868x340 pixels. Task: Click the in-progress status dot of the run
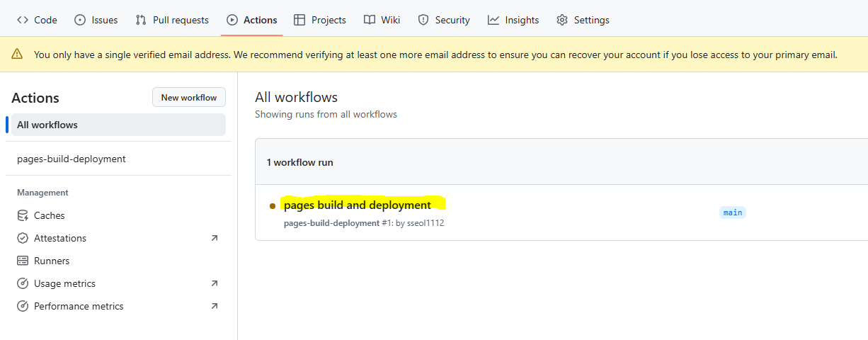point(273,206)
